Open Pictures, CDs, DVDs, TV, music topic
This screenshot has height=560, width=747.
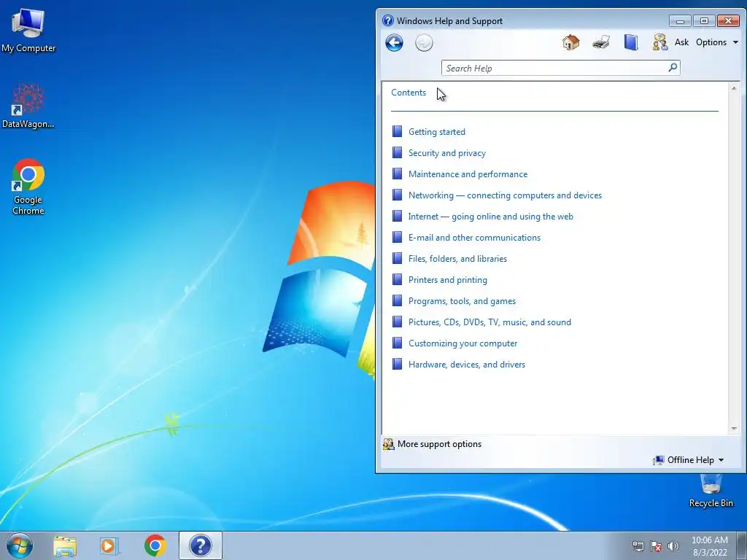pyautogui.click(x=489, y=322)
